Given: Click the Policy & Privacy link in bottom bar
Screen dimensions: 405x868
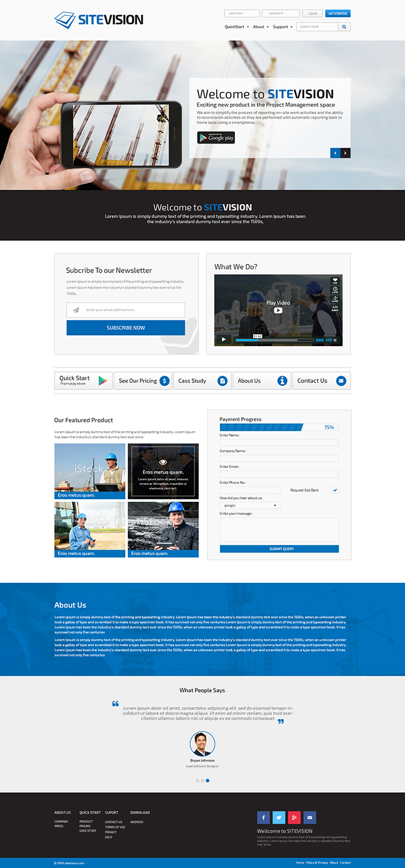Looking at the screenshot, I should [317, 863].
